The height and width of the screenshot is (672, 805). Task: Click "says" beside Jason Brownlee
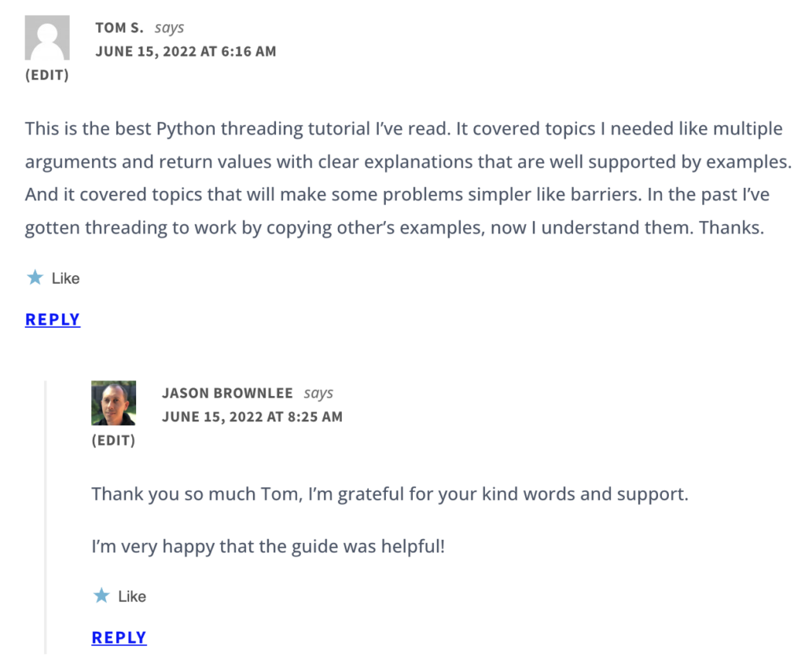click(x=318, y=393)
